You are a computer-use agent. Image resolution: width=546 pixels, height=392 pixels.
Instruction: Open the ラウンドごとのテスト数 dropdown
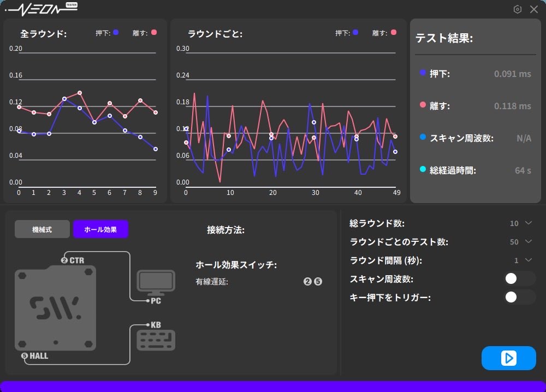click(x=526, y=242)
